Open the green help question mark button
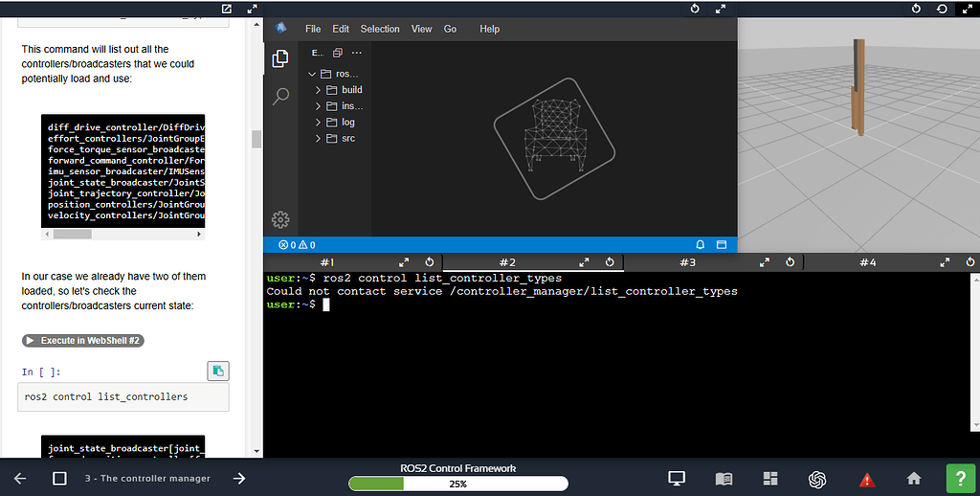Viewport: 980px width, 496px height. 960,478
